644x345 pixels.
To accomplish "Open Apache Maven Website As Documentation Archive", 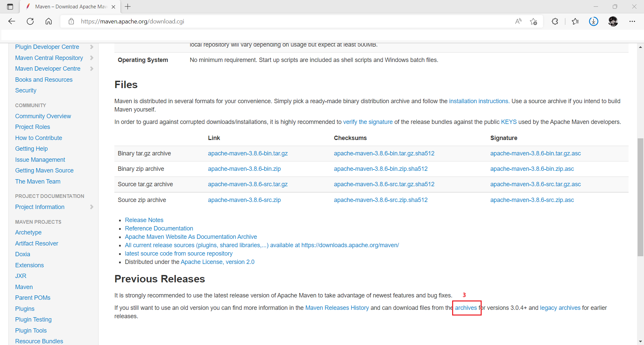I will (191, 237).
